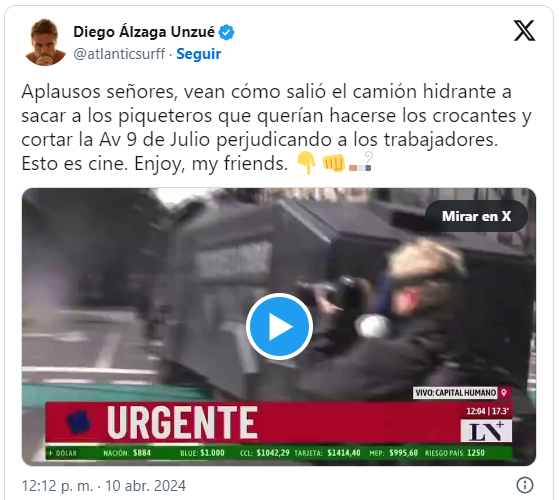Click the fist emoji in tweet
Image resolution: width=559 pixels, height=500 pixels.
pyautogui.click(x=334, y=163)
